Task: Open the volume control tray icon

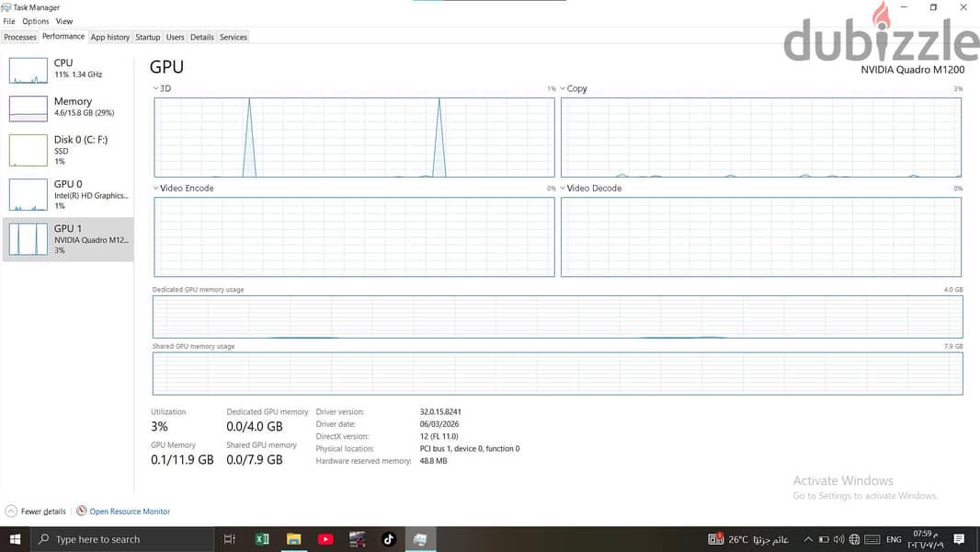Action: pos(838,539)
